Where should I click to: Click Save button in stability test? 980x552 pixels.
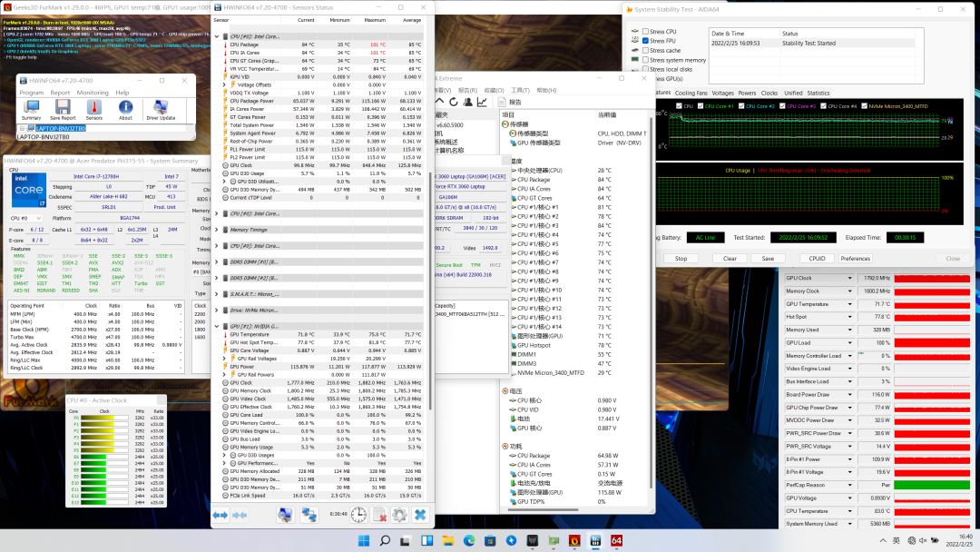(769, 258)
